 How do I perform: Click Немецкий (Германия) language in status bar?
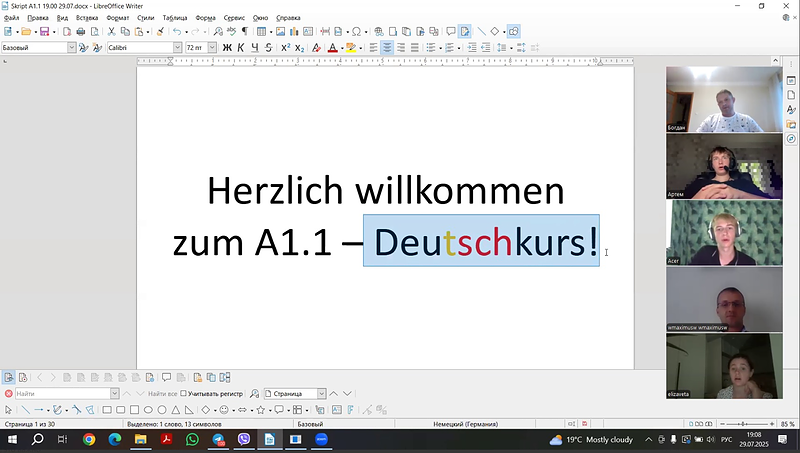(465, 424)
